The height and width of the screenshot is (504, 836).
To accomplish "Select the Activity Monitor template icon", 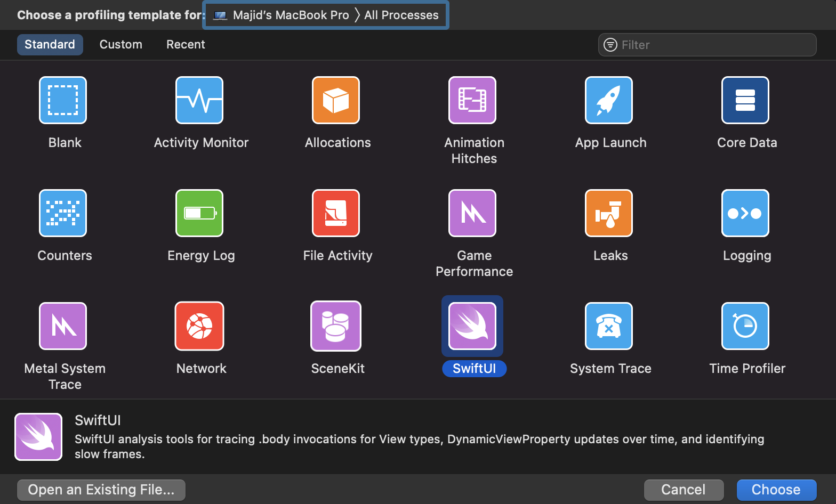I will tap(199, 100).
